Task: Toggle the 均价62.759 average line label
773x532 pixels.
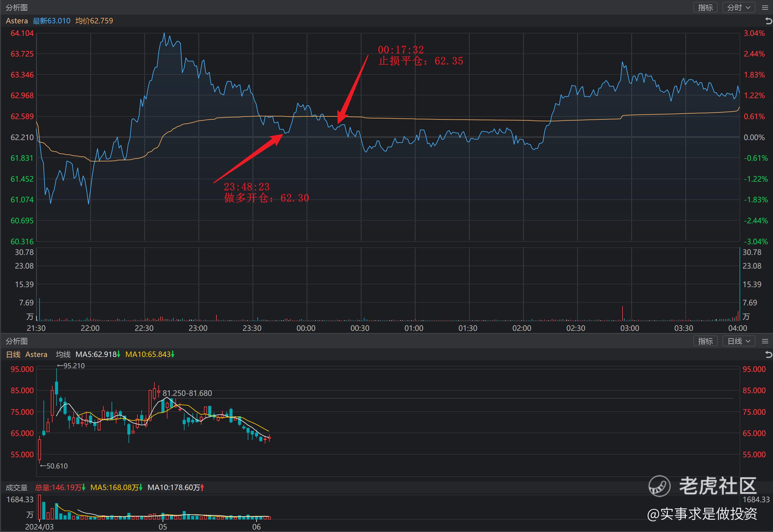Action: pos(94,21)
